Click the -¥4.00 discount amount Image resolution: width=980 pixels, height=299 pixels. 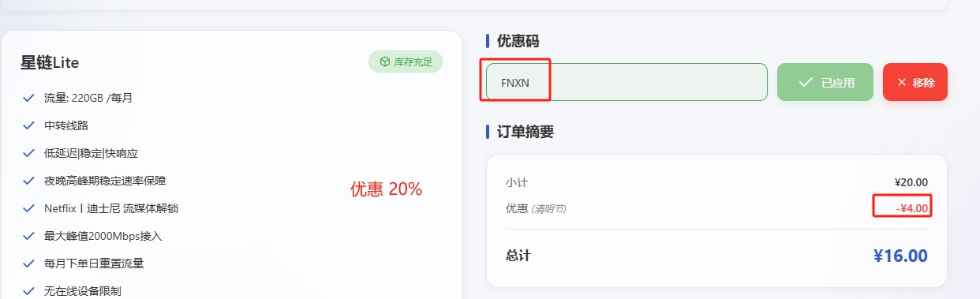point(912,208)
